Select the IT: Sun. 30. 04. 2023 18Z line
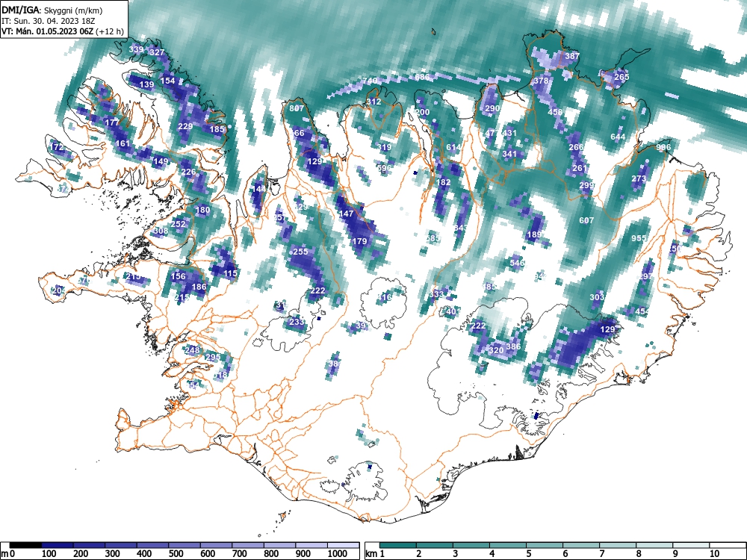The height and width of the screenshot is (560, 747). [x=48, y=21]
